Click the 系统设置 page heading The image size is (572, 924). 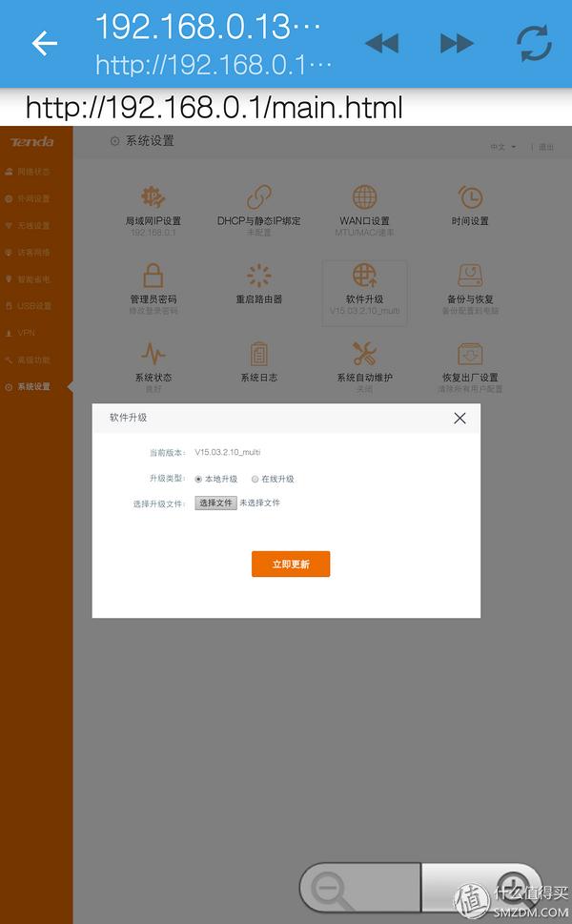(x=150, y=141)
